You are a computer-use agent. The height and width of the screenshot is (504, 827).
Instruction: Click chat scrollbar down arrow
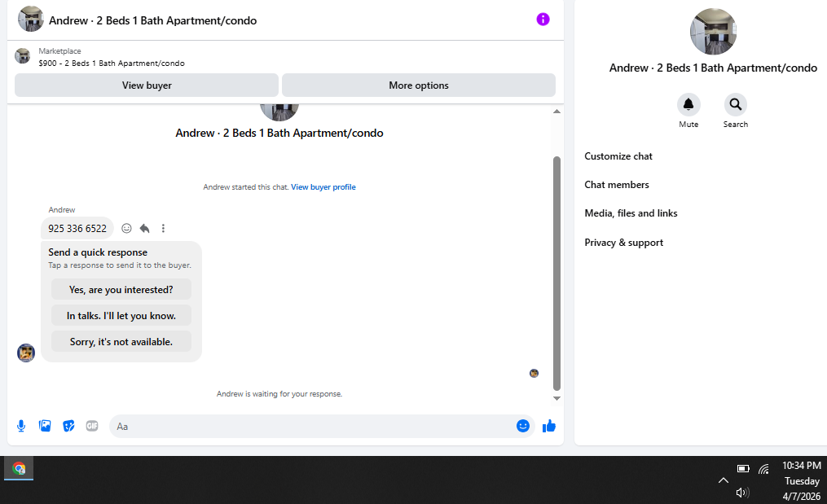(556, 399)
